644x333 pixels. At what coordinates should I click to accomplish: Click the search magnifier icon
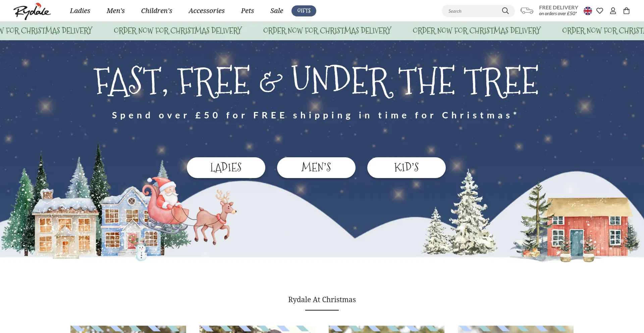click(505, 11)
